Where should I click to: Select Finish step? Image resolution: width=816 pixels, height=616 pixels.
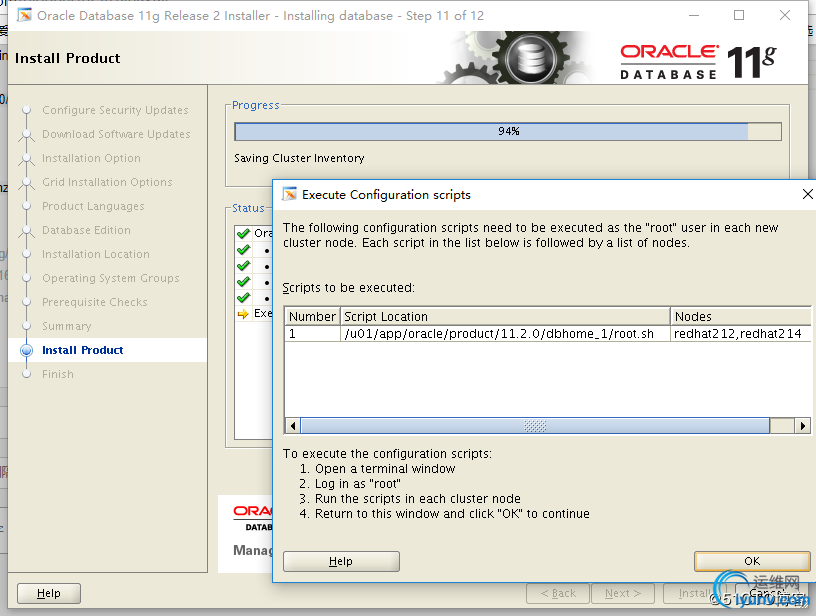click(58, 374)
